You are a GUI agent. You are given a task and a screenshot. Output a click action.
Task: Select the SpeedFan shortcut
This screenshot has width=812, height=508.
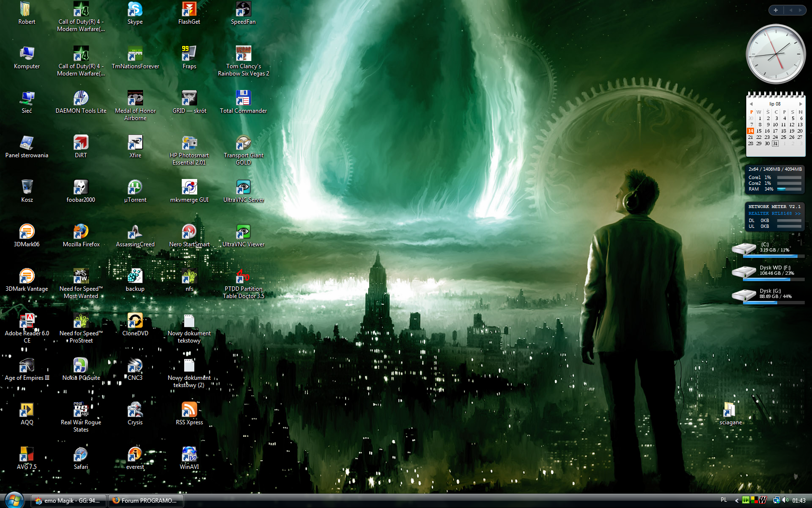(243, 14)
